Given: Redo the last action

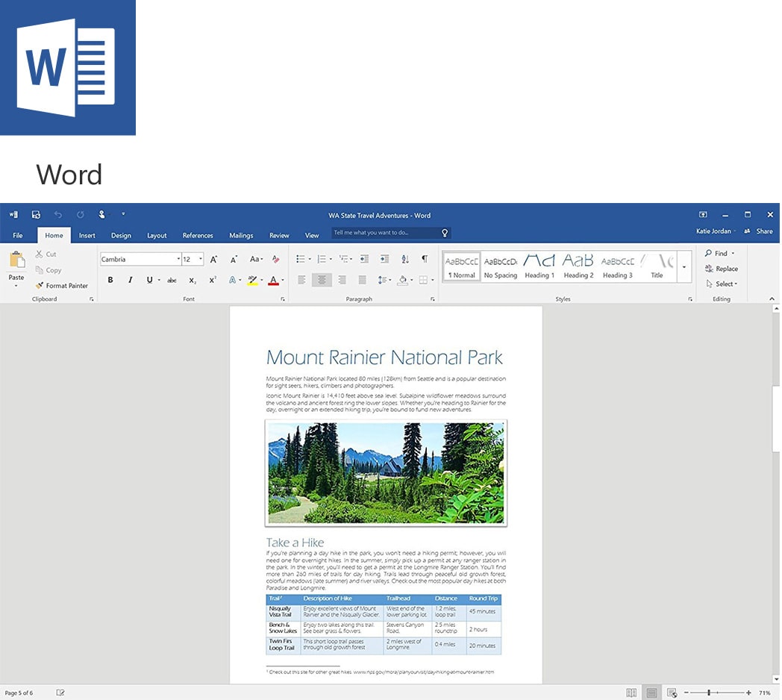Looking at the screenshot, I should click(x=81, y=214).
